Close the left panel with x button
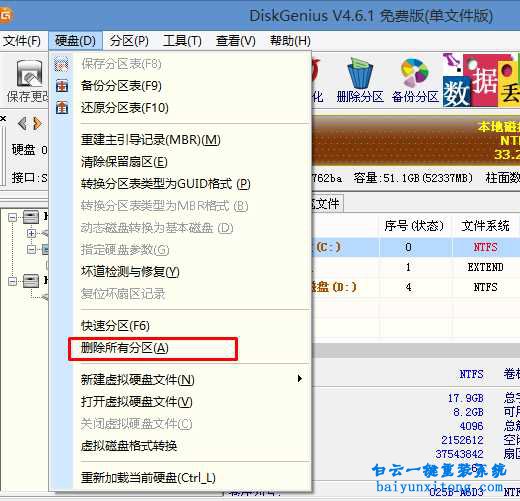The width and height of the screenshot is (520, 501). click(x=3, y=118)
